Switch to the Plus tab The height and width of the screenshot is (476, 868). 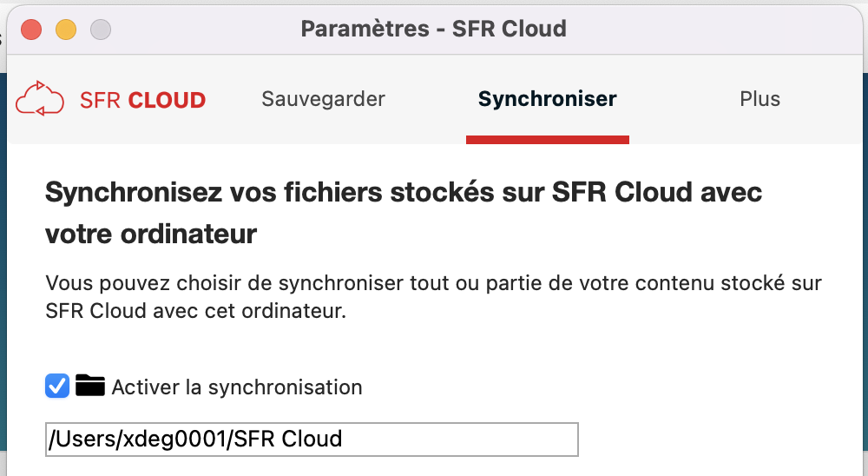(x=759, y=99)
